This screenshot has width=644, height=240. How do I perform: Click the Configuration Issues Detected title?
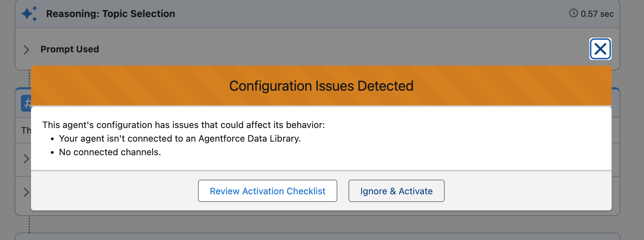point(321,86)
